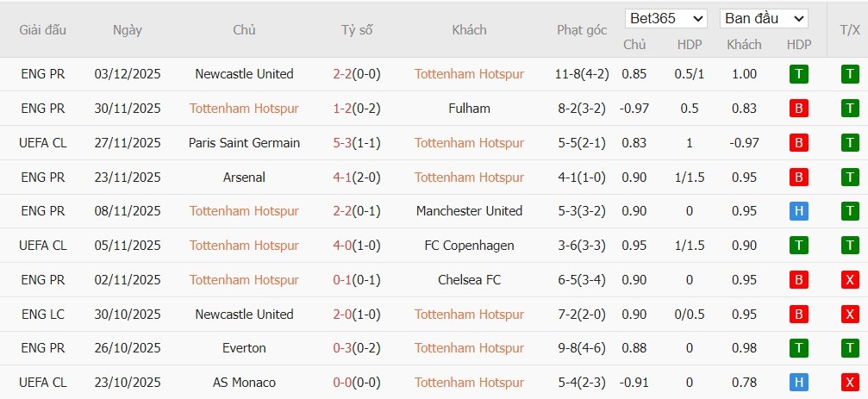
Task: Click the Tỷ số column header
Action: pyautogui.click(x=356, y=30)
